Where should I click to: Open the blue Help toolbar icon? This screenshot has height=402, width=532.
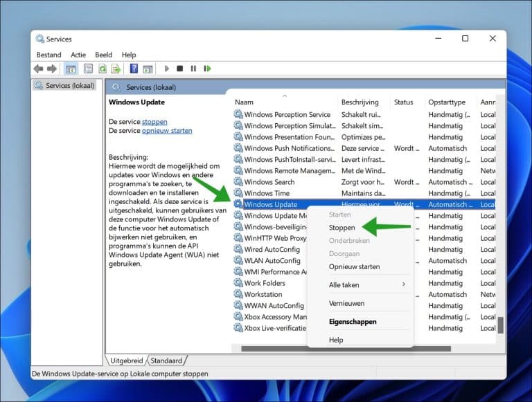(134, 68)
